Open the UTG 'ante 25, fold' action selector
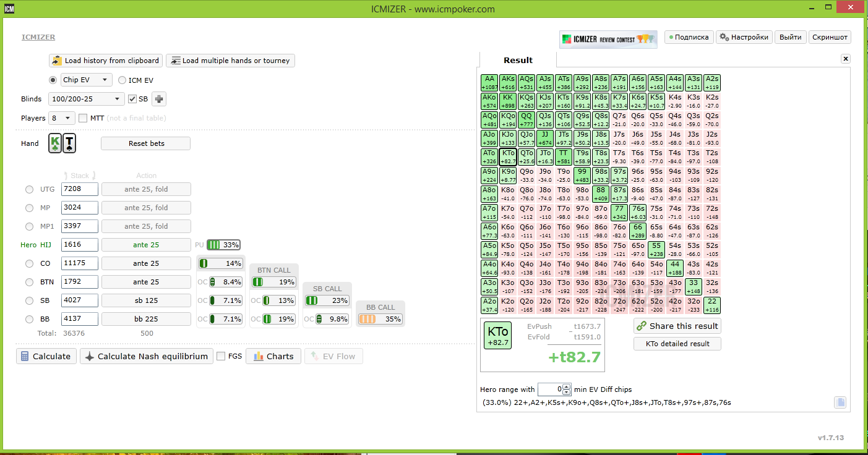Screen dimensions: 868x455 tap(146, 189)
